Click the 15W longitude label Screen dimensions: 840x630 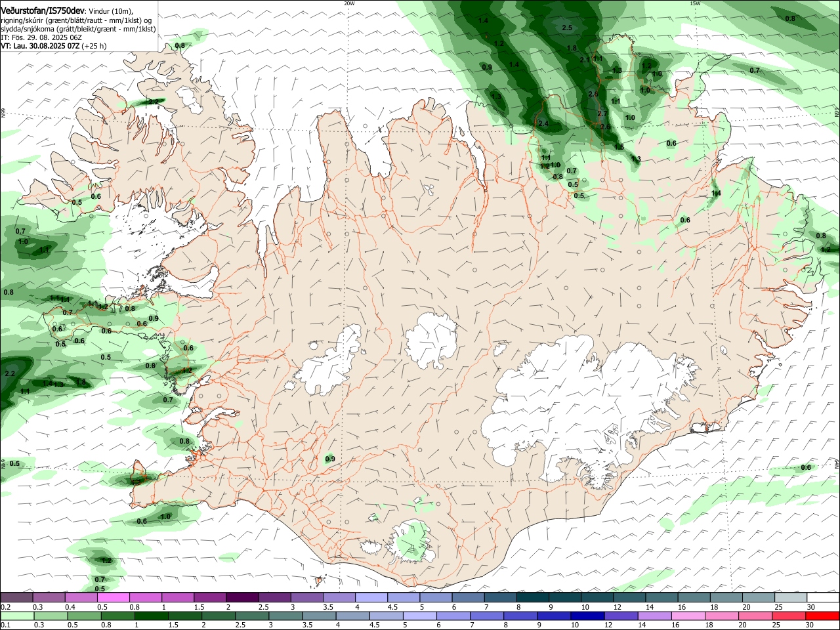(695, 3)
